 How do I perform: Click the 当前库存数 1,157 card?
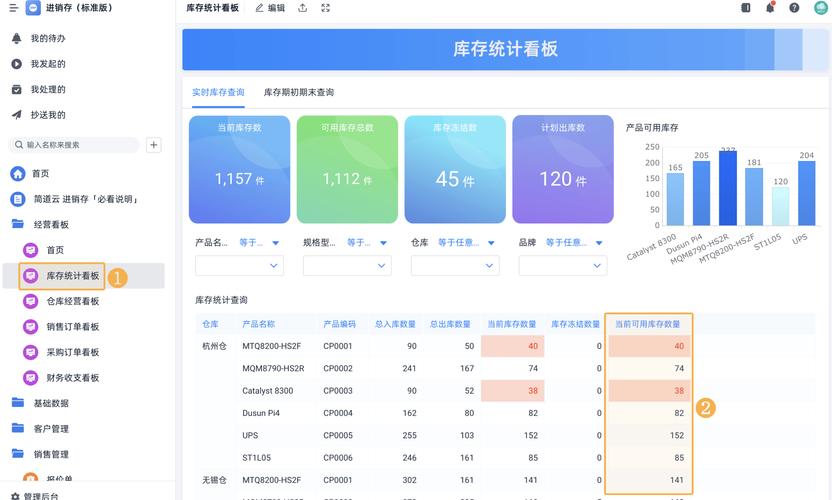[x=239, y=169]
